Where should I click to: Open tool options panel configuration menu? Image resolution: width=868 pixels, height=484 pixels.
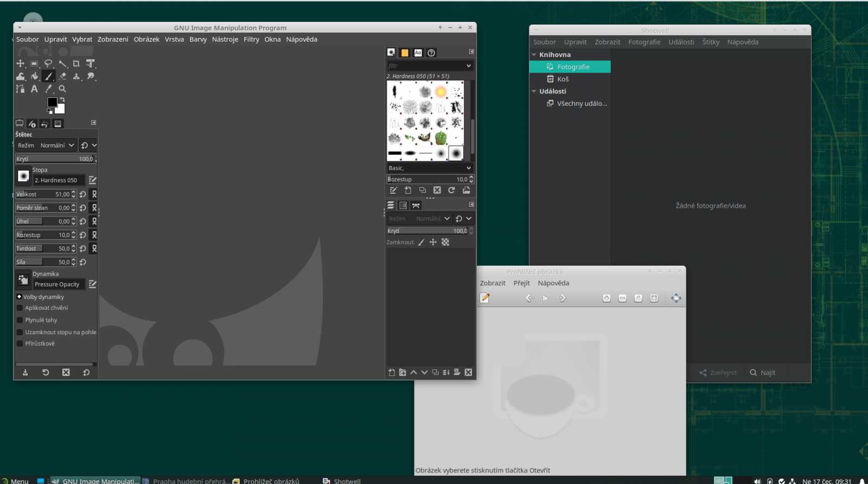tap(93, 123)
